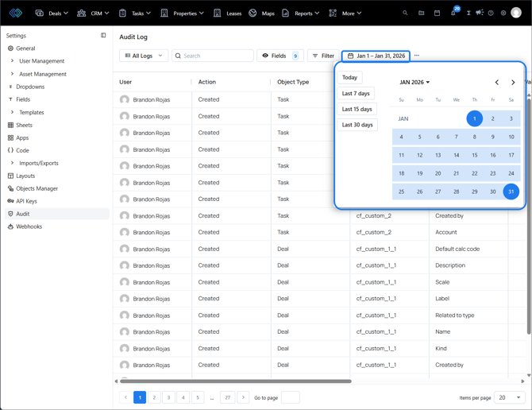Open Maps from the top navigation

[x=261, y=14]
